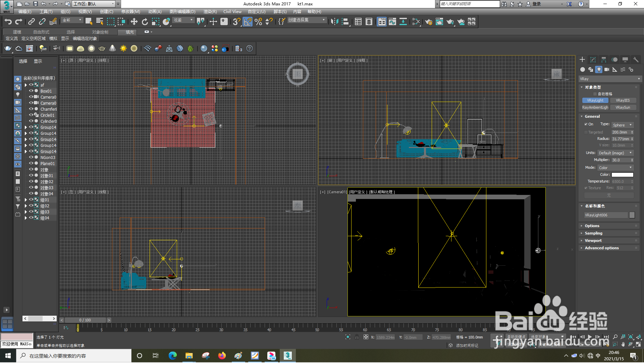Toggle the Angle Snap icon

(x=248, y=22)
